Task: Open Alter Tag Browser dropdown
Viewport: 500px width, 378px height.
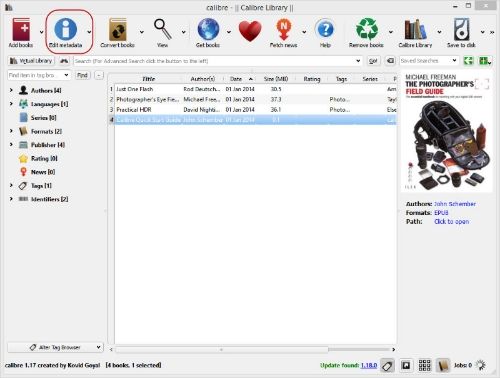Action: coord(56,347)
